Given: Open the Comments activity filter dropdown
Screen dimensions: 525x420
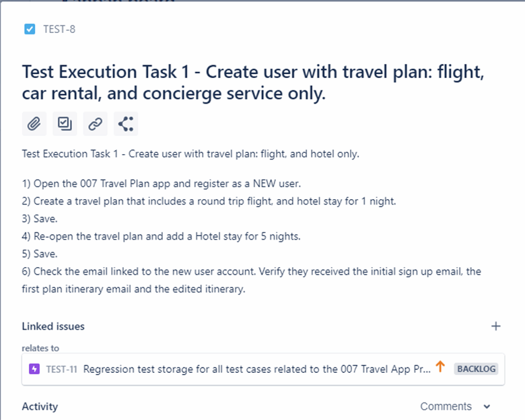Looking at the screenshot, I should [446, 407].
